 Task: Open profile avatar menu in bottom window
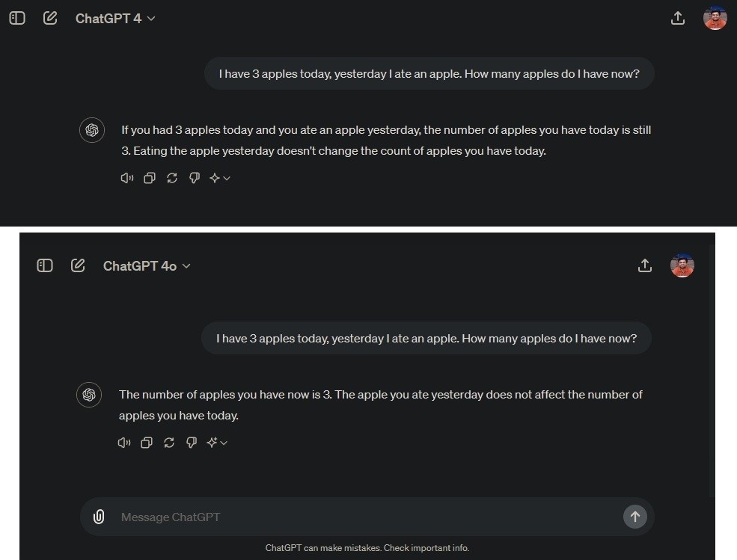[682, 265]
